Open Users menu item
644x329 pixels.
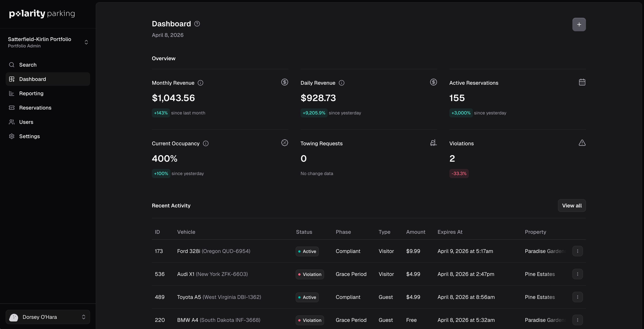[48, 122]
